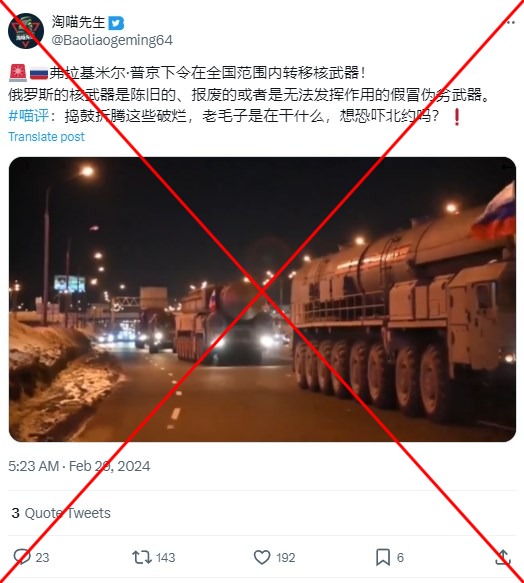Click the Russian flag emoji in text
524x583 pixels.
pos(39,73)
